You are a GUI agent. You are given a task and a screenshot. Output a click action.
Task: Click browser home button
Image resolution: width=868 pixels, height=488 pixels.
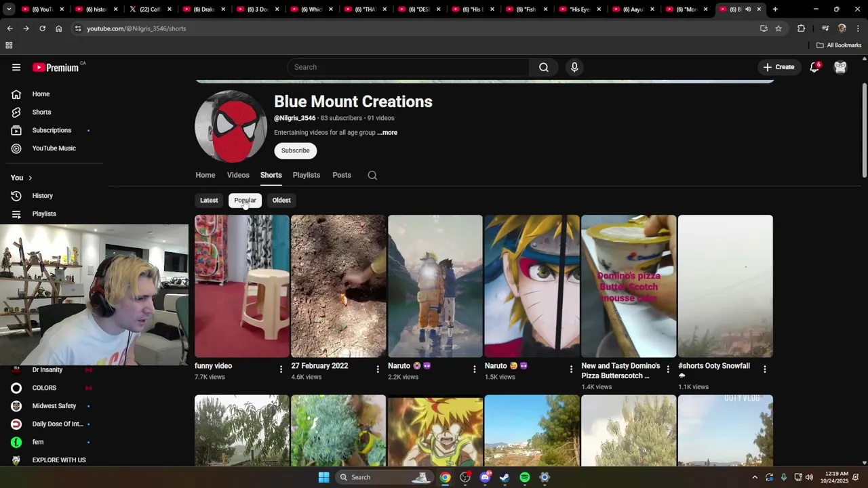click(58, 28)
